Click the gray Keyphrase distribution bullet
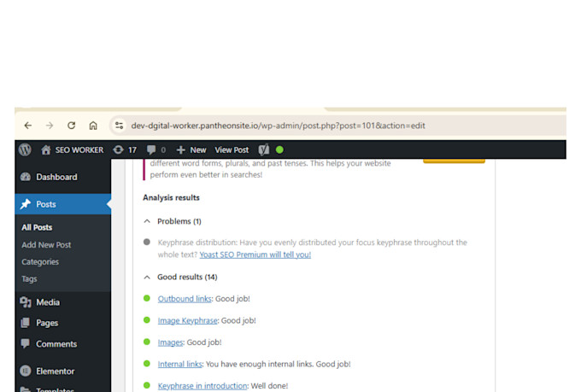581x392 pixels. tap(147, 242)
